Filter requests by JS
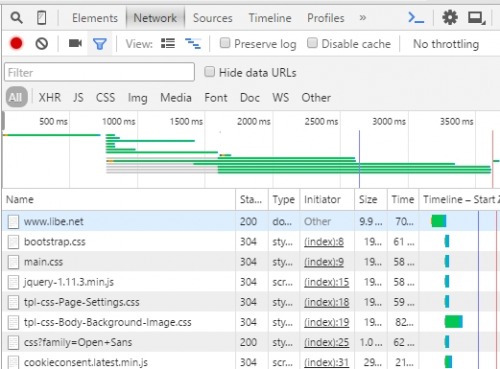The image size is (500, 369). (78, 98)
